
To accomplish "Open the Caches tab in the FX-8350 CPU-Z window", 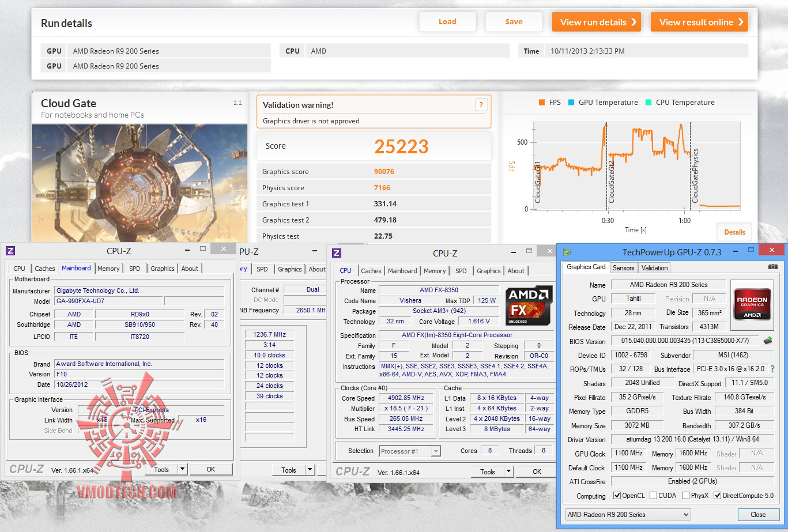I will point(371,271).
